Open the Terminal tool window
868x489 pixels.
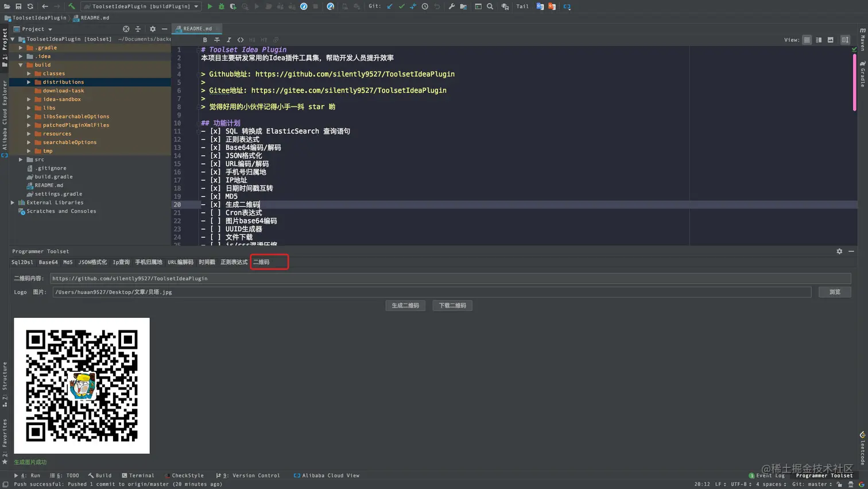[x=138, y=476]
